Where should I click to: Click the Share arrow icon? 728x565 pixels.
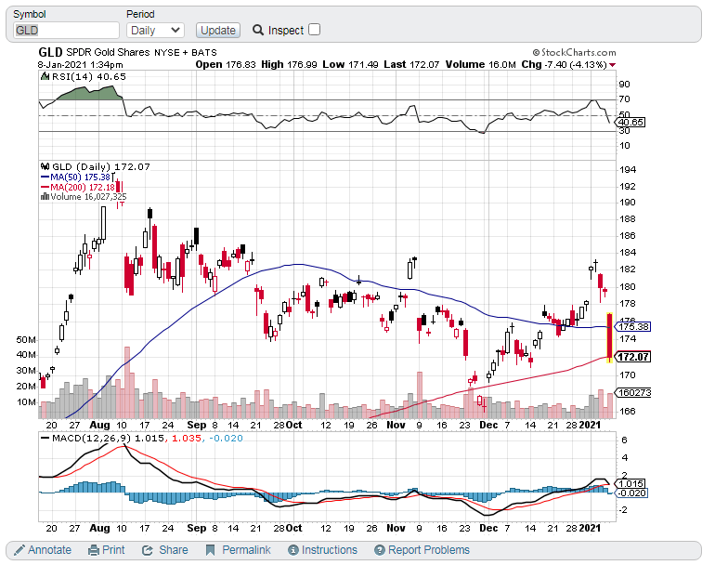tap(148, 550)
